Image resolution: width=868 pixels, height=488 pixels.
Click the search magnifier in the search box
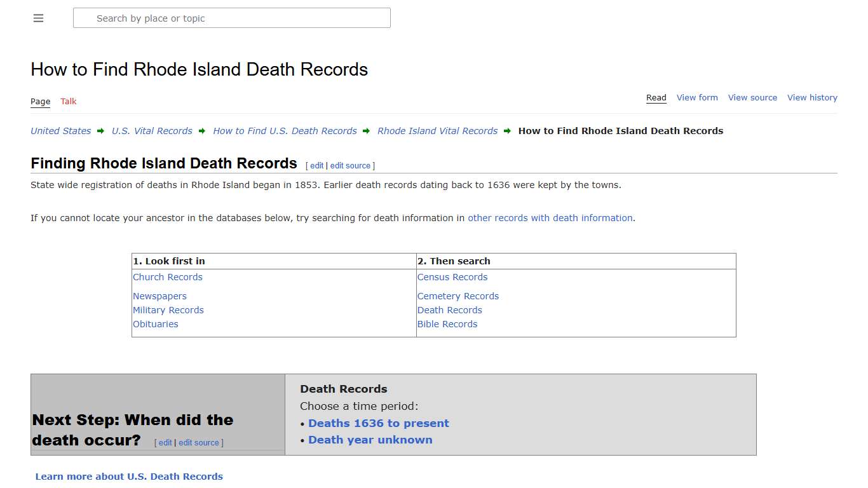85,18
